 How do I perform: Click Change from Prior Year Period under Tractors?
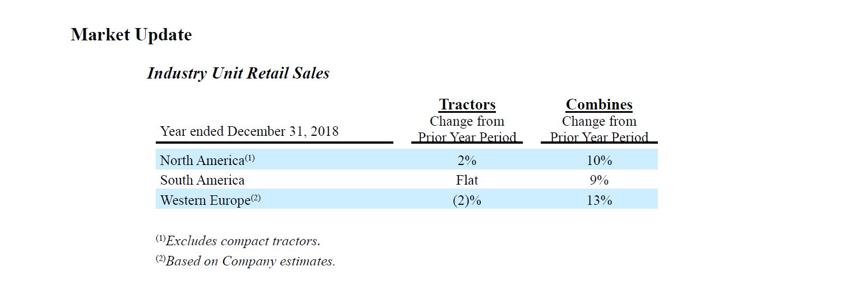click(x=467, y=129)
